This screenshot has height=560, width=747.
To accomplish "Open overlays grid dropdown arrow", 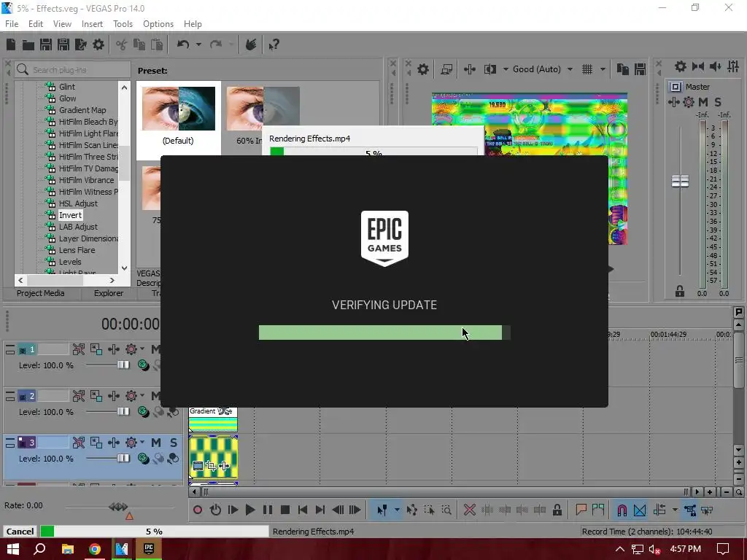I will (x=603, y=69).
